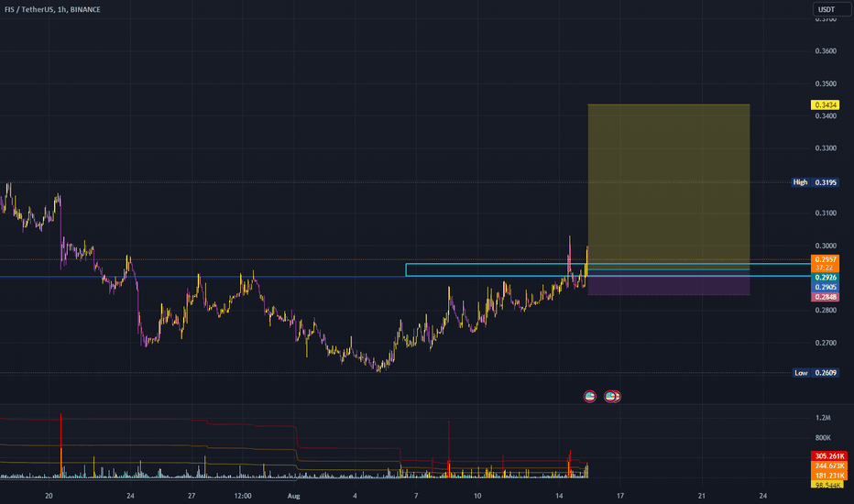Click the Aug label on time axis
854x504 pixels.
[293, 496]
